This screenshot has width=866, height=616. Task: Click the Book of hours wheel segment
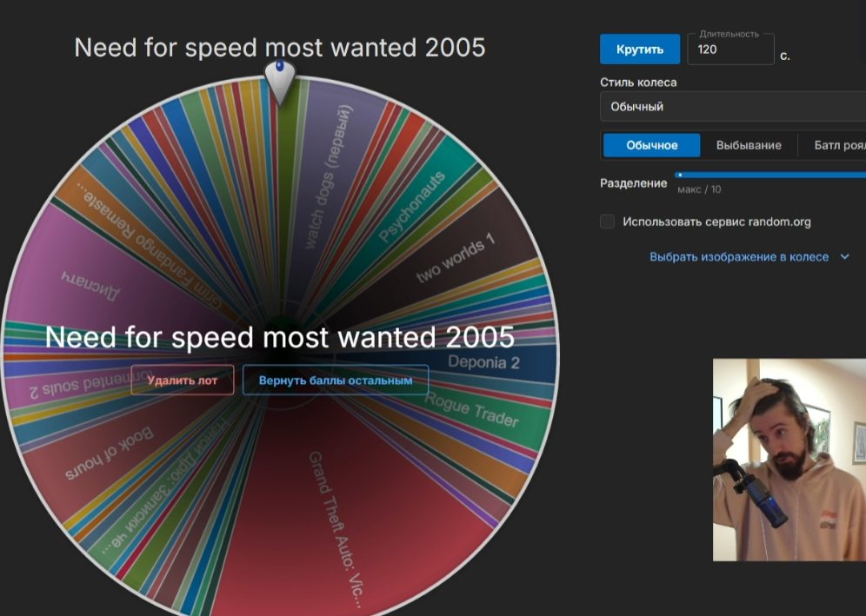(x=108, y=454)
